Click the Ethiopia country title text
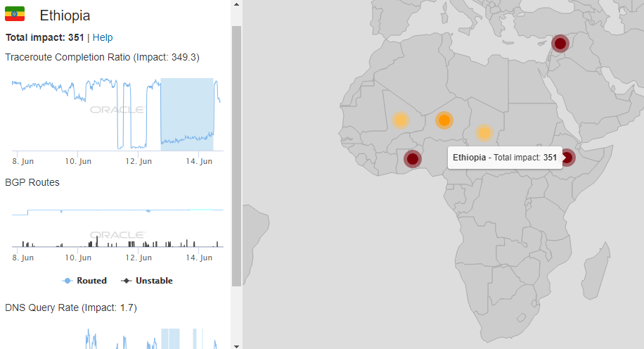The height and width of the screenshot is (349, 644). [x=65, y=15]
